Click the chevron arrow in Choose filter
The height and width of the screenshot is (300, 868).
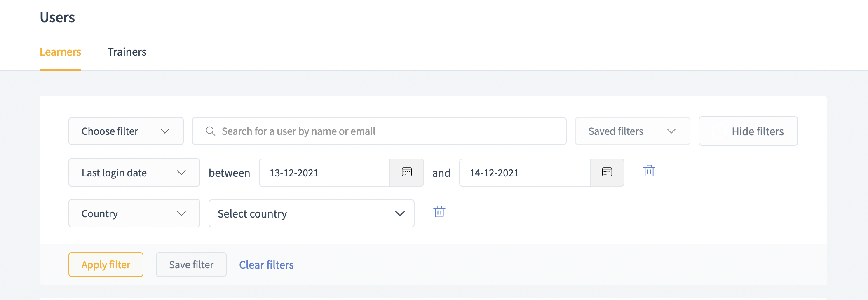click(165, 131)
